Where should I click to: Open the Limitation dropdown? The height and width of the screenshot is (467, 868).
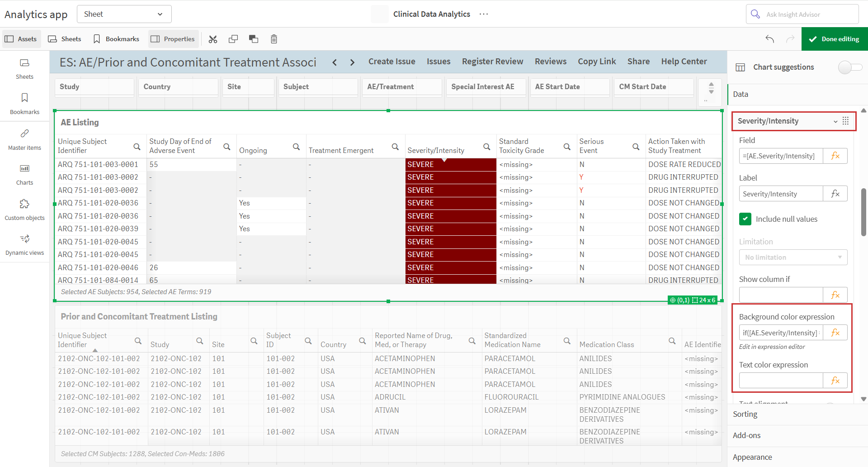793,257
